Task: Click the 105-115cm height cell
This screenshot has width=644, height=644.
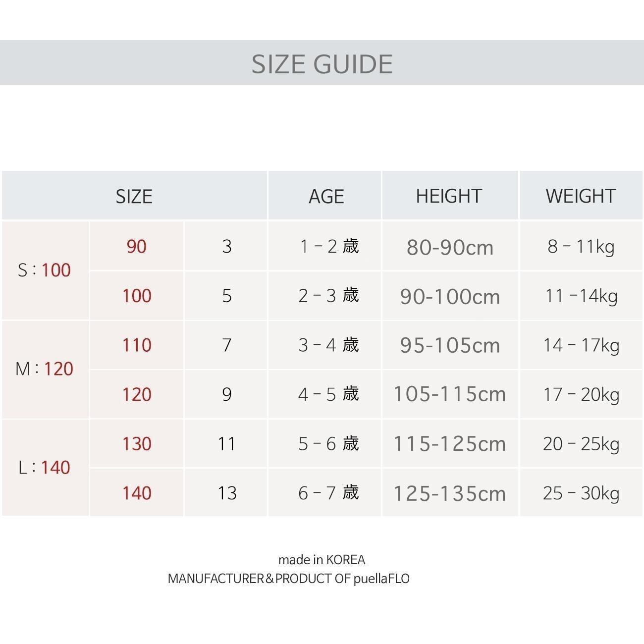Action: (450, 394)
